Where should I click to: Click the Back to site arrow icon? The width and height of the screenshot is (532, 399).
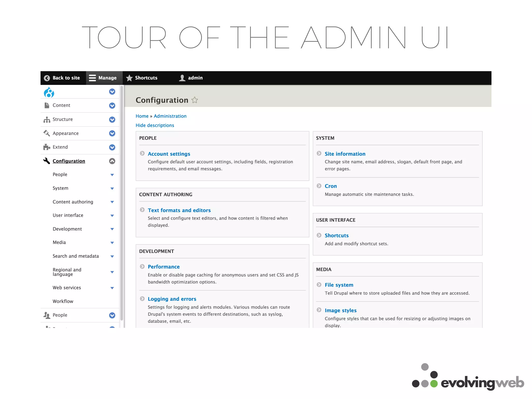point(47,78)
